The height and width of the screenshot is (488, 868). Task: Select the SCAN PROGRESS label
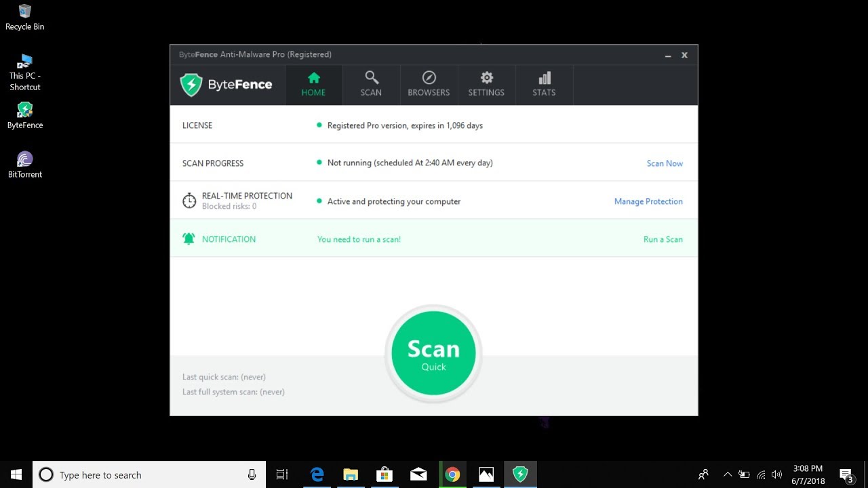point(213,163)
